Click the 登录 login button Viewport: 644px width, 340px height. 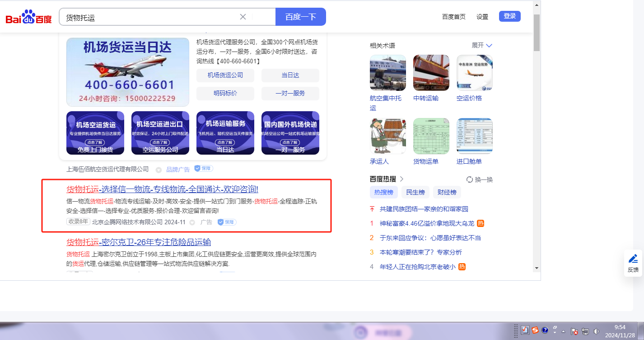(509, 16)
